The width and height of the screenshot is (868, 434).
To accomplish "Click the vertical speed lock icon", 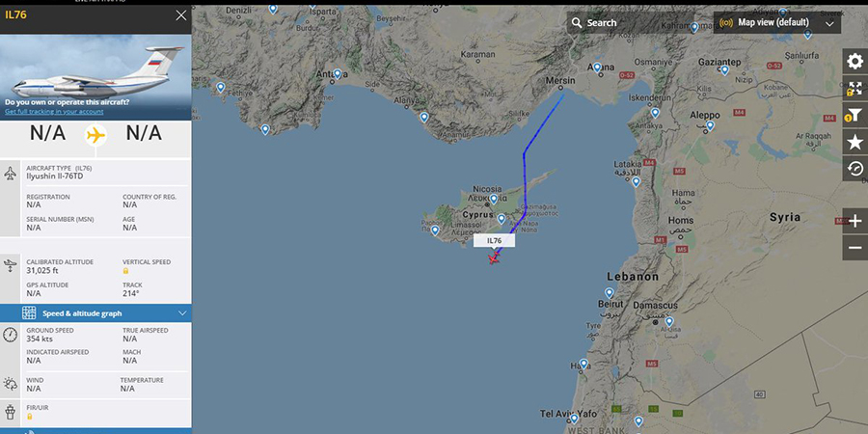I will click(125, 271).
